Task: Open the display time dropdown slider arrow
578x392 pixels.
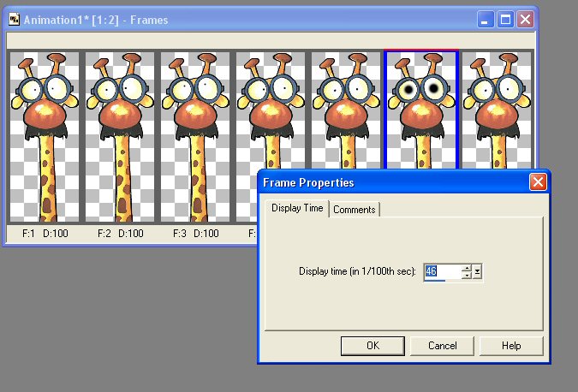Action: tap(477, 272)
